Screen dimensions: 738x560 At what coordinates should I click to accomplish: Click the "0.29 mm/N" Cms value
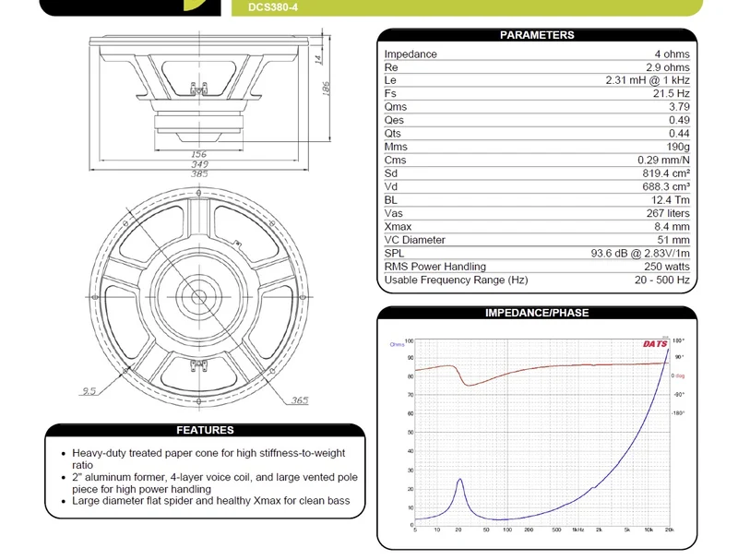click(x=663, y=160)
